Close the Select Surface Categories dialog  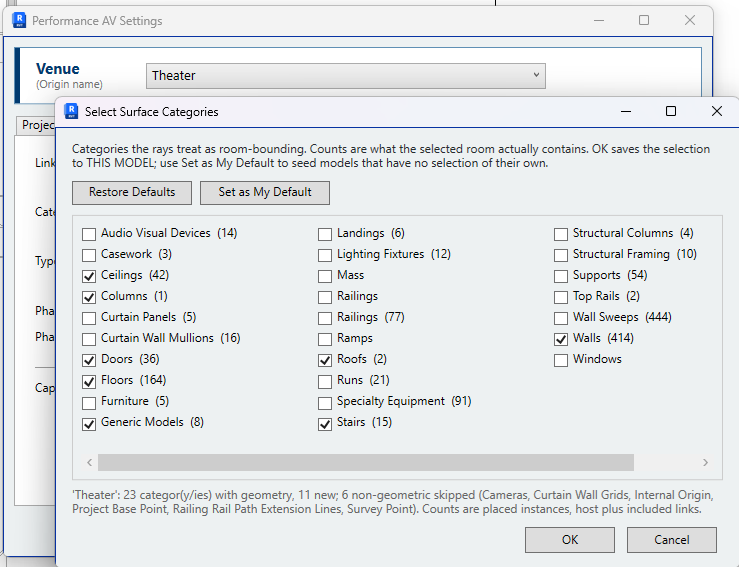point(717,112)
